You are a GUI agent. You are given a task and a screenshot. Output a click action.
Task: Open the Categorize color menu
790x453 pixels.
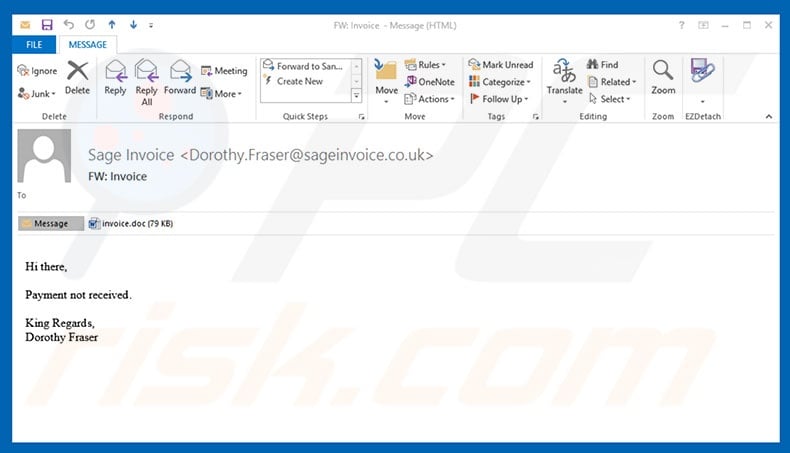tap(500, 82)
